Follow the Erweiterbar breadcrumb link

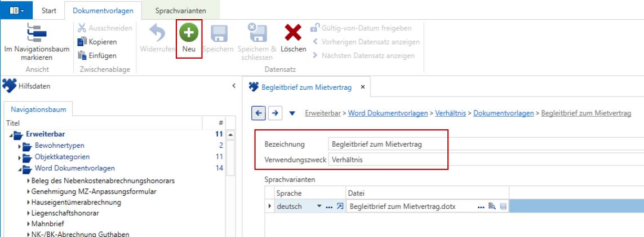pyautogui.click(x=323, y=113)
